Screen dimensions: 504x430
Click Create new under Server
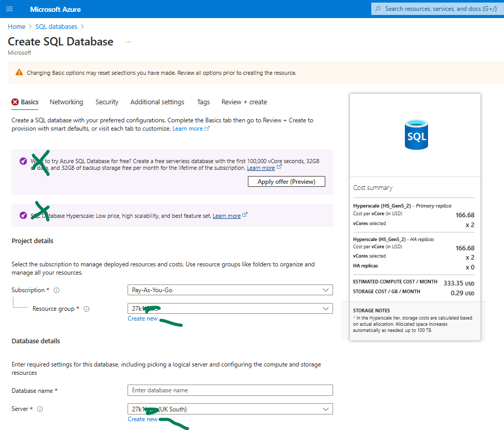tap(143, 419)
